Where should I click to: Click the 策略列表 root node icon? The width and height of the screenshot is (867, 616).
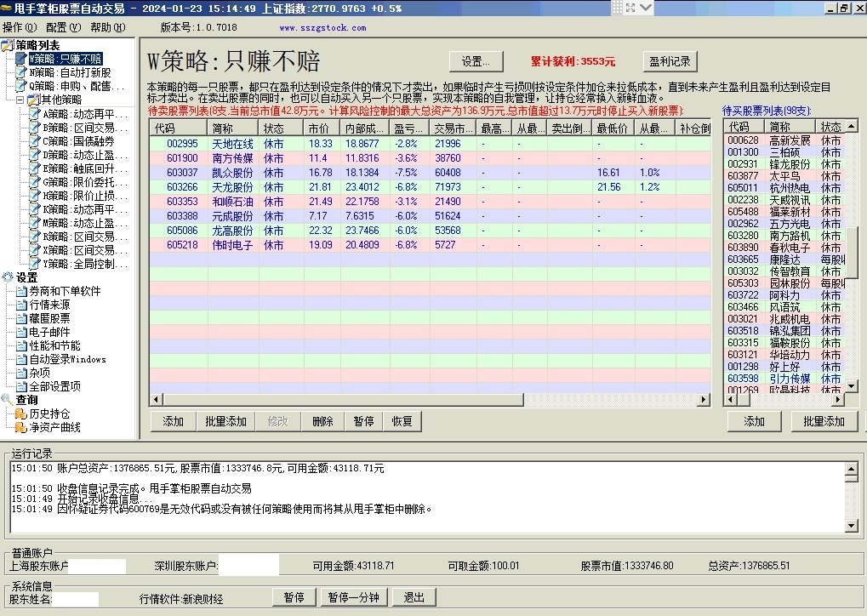click(x=9, y=45)
